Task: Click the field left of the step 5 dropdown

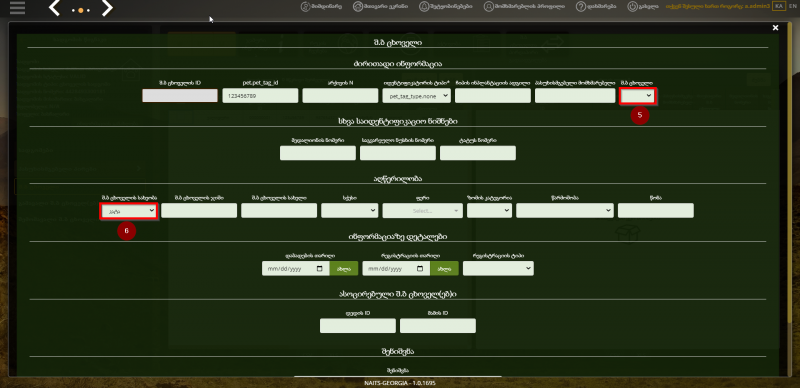Action: pyautogui.click(x=574, y=95)
